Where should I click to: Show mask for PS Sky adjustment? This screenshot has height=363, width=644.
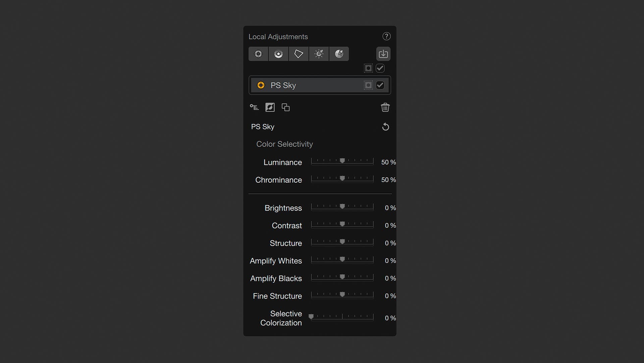(368, 85)
